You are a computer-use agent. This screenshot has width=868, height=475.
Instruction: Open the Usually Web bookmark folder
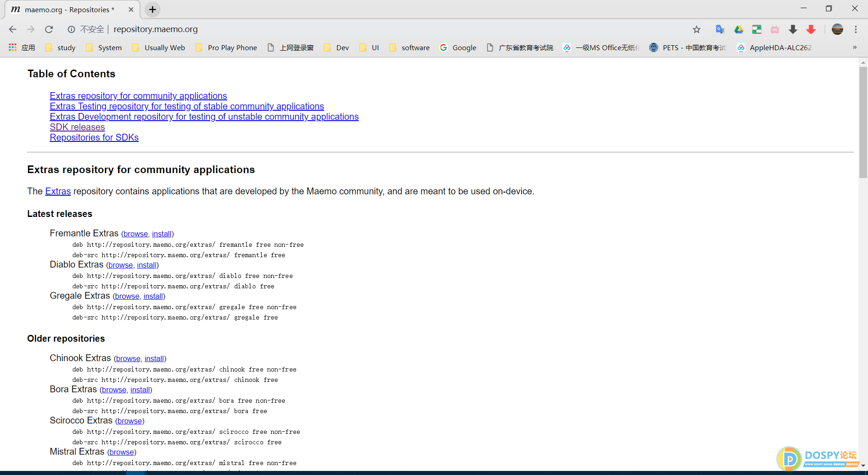pos(159,47)
